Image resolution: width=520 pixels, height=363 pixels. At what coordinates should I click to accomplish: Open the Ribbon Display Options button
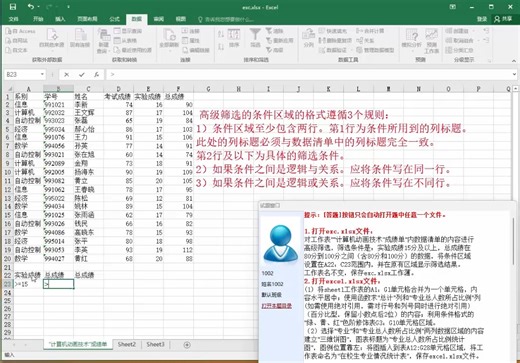[452, 7]
